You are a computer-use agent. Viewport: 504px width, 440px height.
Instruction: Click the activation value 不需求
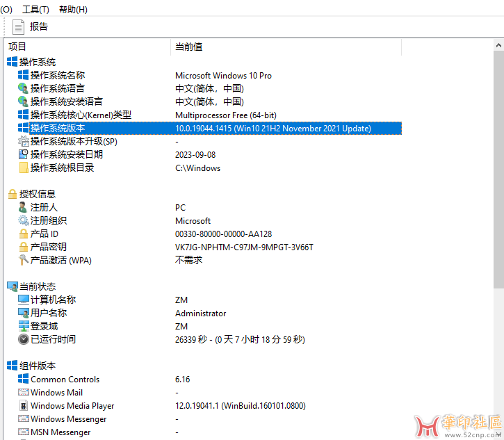tap(188, 260)
